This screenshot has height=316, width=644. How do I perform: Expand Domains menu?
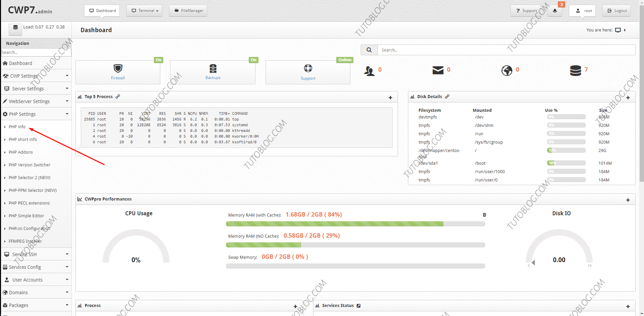[36, 293]
